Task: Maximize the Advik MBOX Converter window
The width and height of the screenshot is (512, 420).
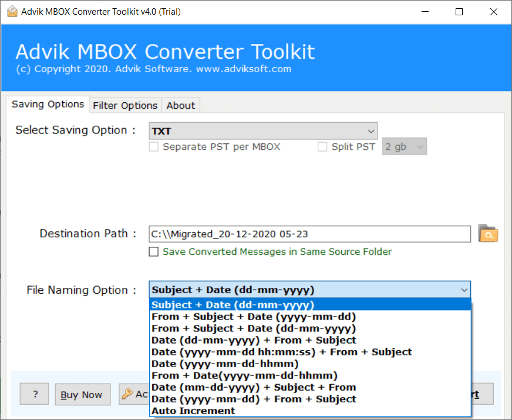Action: (x=459, y=12)
